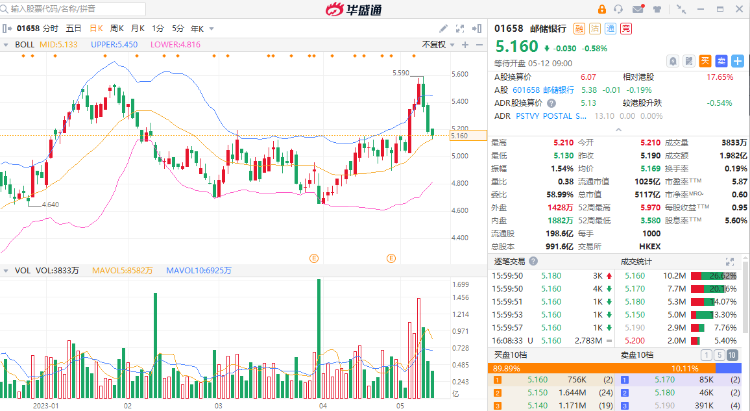Click the orange lock icon in title bar
750x411 pixels.
[602, 9]
